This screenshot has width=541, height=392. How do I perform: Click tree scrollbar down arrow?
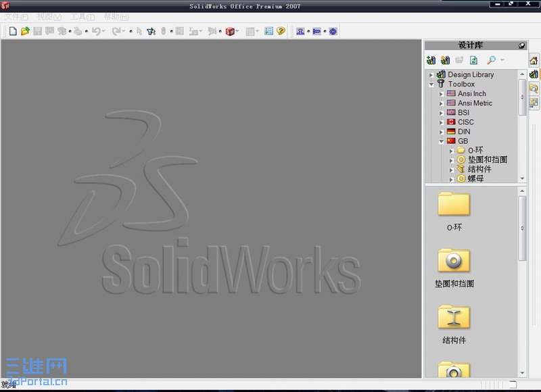522,178
